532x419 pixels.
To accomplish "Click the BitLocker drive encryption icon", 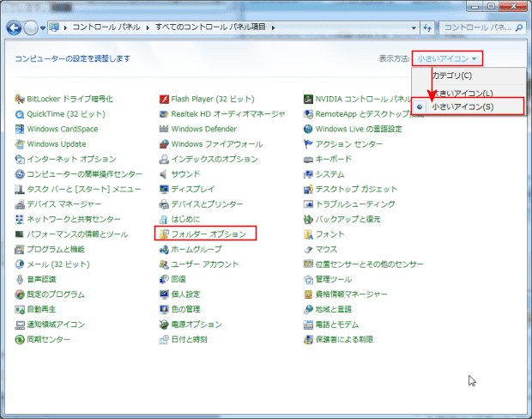I will point(20,99).
